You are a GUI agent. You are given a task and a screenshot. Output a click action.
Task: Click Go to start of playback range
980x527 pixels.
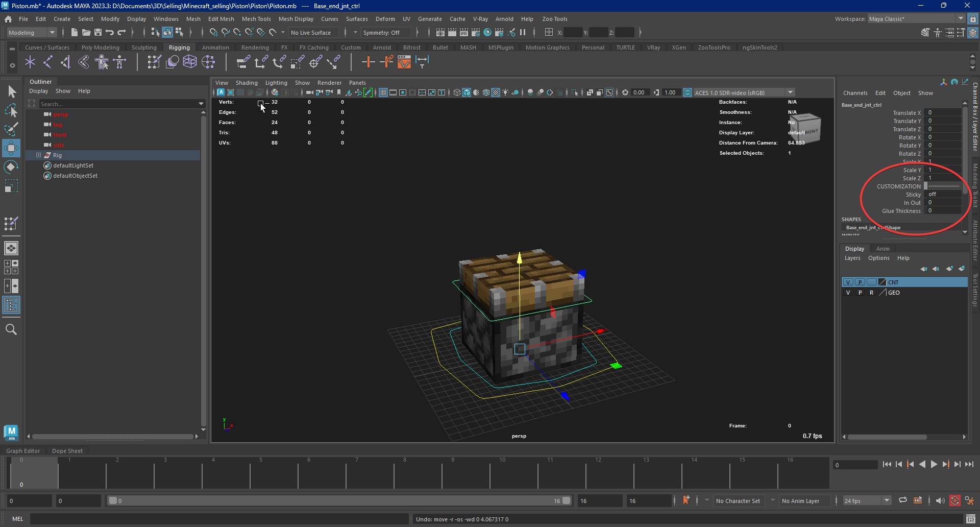point(887,464)
